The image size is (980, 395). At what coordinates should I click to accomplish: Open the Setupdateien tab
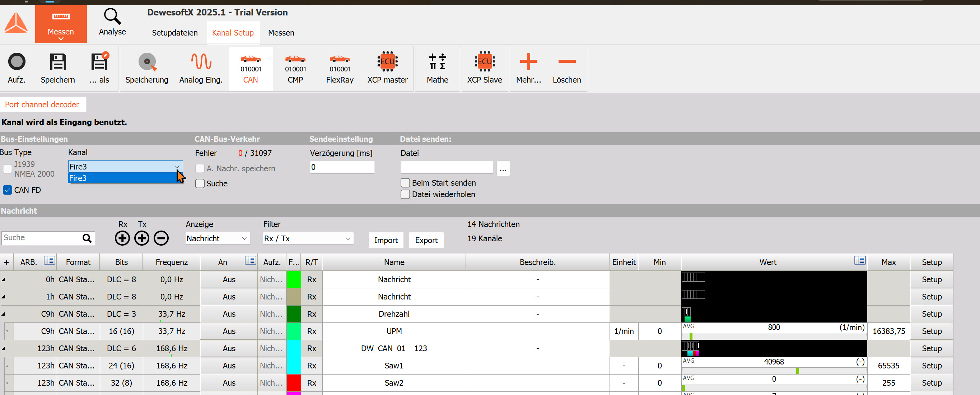pos(174,33)
